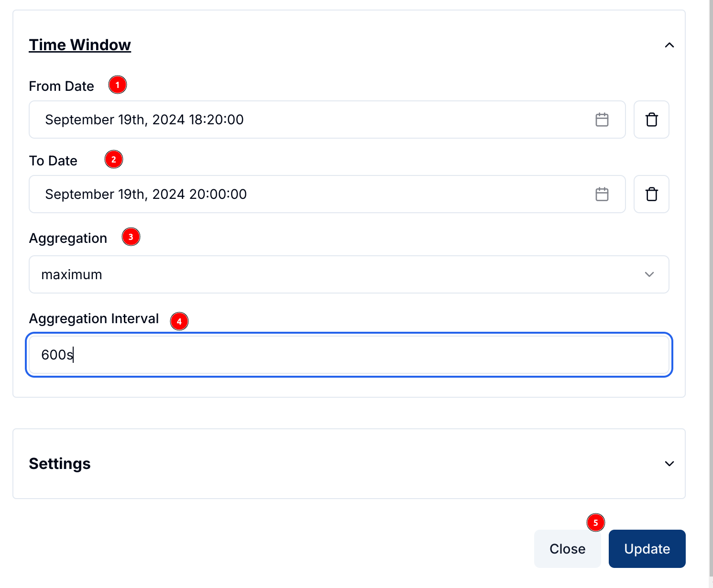Screen dimensions: 713x588
Task: Click the Aggregation Interval 600s field
Action: 349,355
